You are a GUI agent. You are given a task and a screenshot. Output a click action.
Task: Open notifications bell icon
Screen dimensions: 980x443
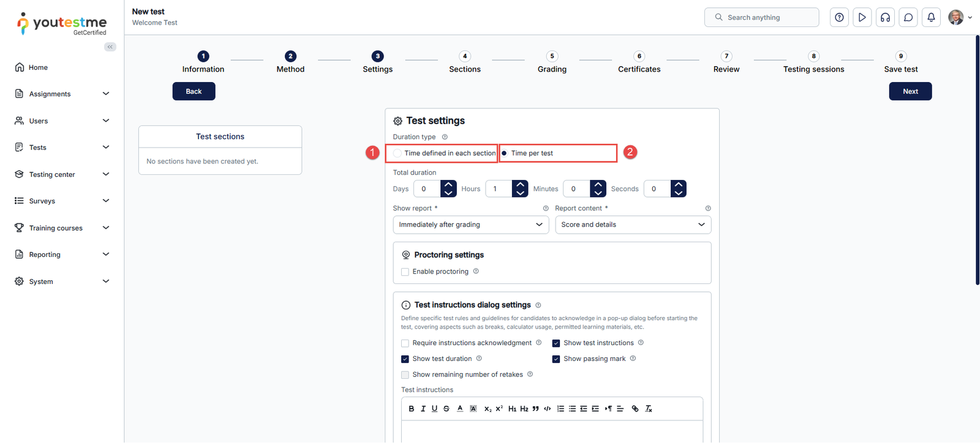pyautogui.click(x=931, y=18)
